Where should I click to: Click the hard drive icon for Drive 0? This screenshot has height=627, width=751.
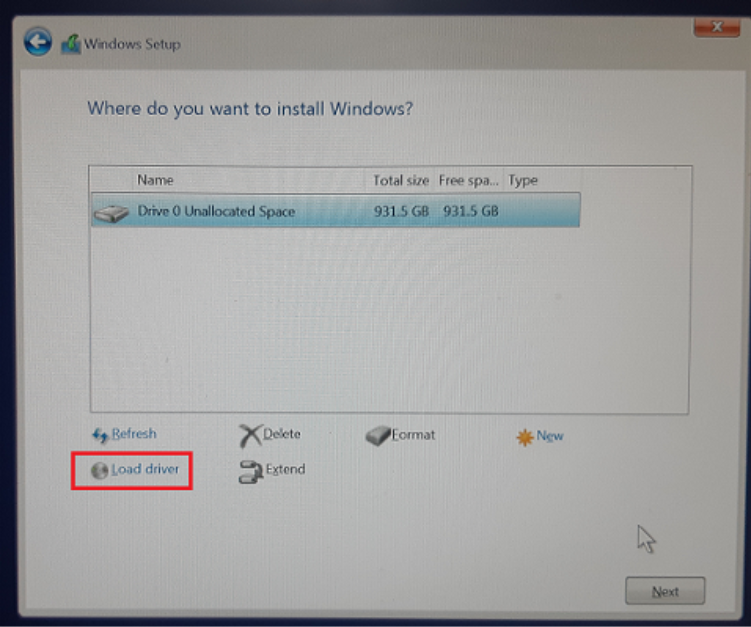[x=111, y=213]
